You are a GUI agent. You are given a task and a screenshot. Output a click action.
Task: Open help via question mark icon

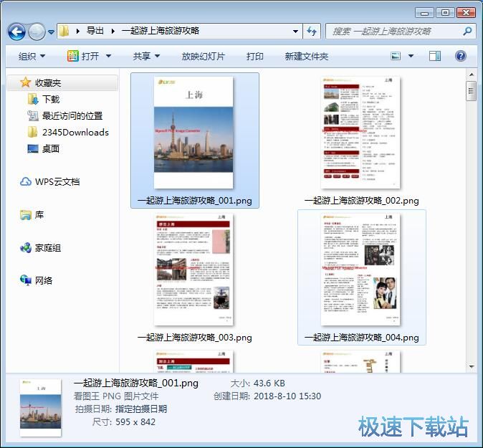tap(461, 56)
